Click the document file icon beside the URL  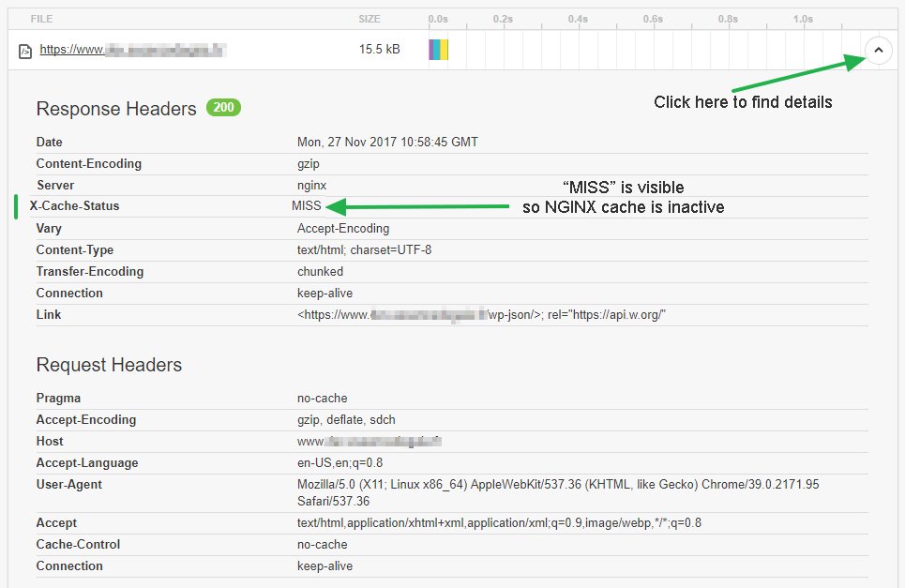(25, 51)
